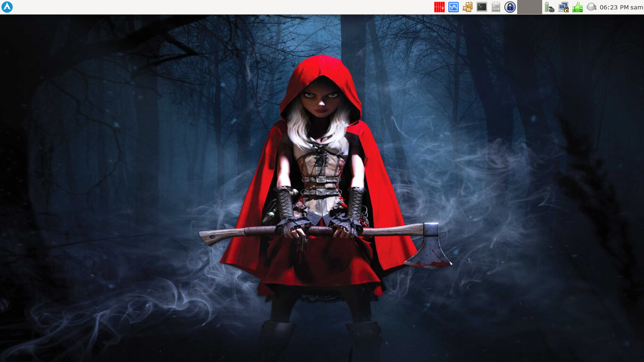This screenshot has height=362, width=644.
Task: Launch the stacked boxes package manager icon
Action: pos(468,7)
